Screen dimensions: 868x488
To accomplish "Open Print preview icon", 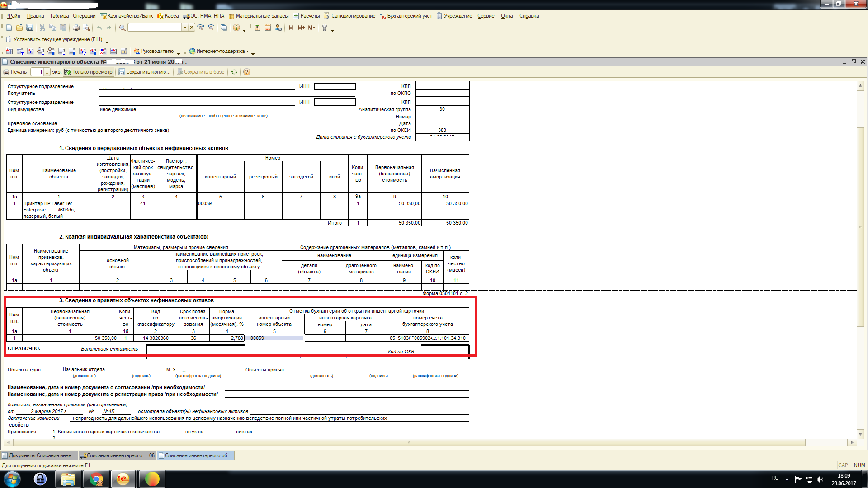I will point(86,28).
